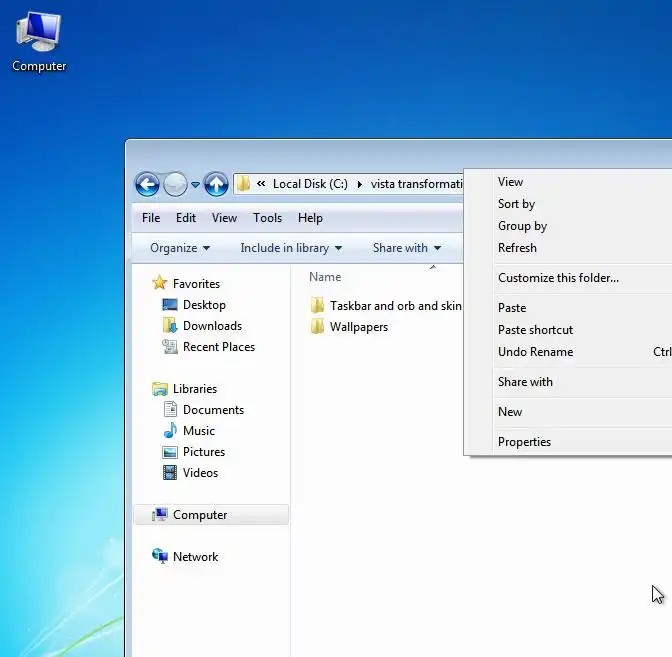Select Network in navigation pane
This screenshot has width=672, height=657.
click(195, 557)
